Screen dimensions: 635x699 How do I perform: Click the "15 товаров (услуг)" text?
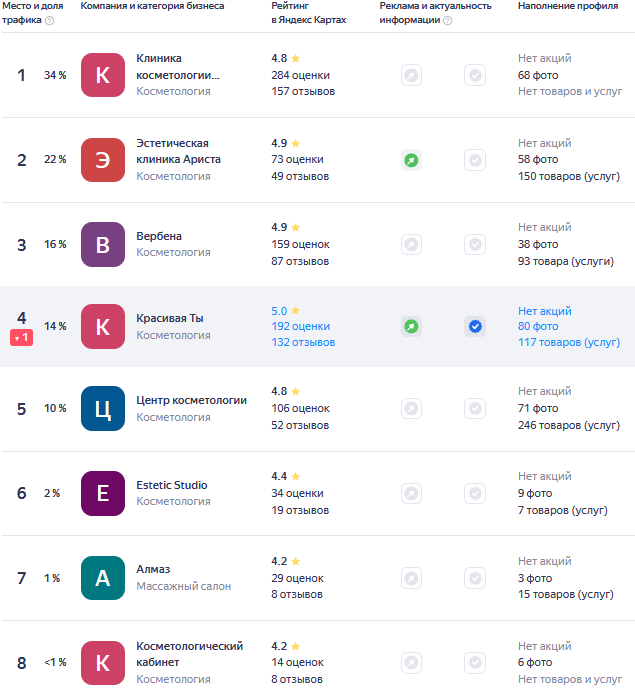566,595
